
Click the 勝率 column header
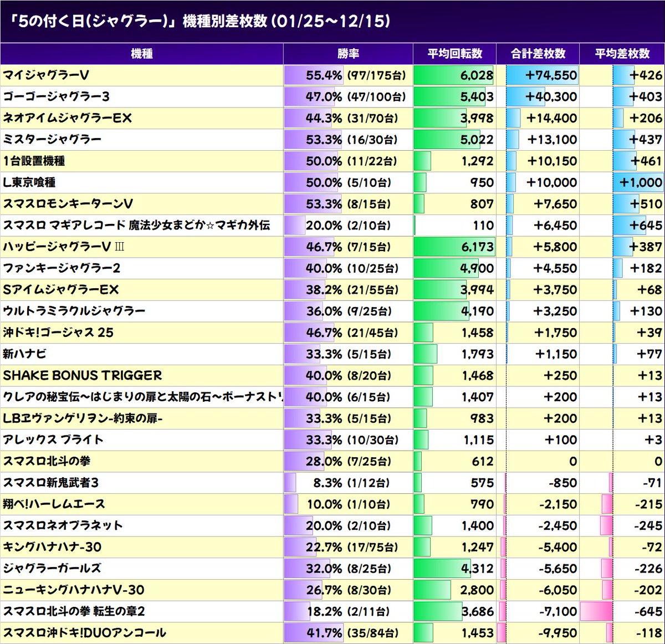[348, 54]
